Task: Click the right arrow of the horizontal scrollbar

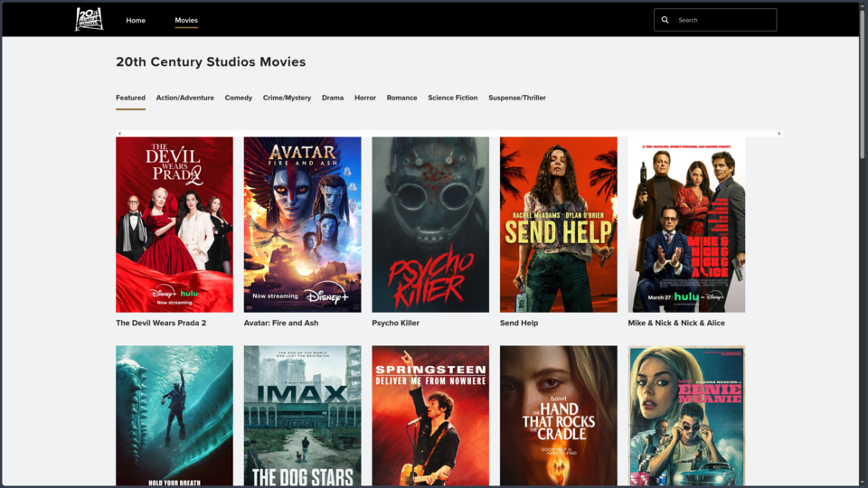Action: point(778,134)
